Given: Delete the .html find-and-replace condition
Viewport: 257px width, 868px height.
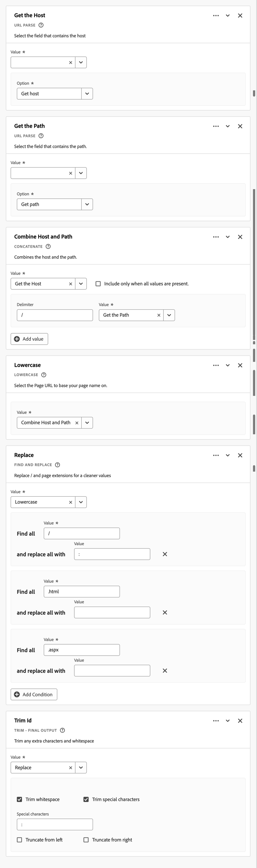Looking at the screenshot, I should (x=165, y=612).
